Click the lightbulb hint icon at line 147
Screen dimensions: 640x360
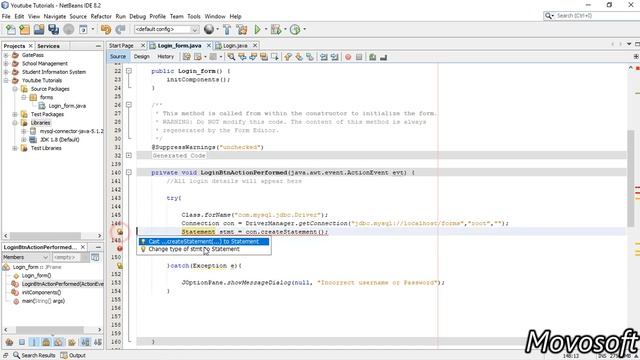point(120,232)
